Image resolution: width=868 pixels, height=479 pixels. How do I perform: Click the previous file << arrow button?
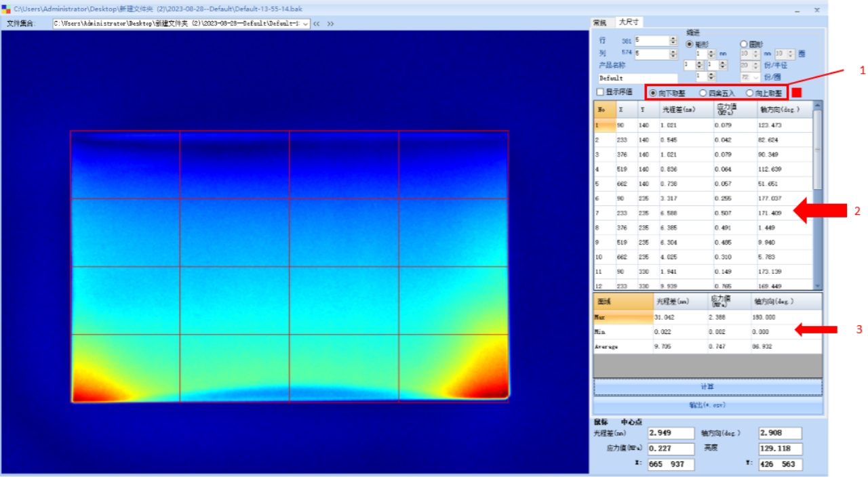coord(317,24)
